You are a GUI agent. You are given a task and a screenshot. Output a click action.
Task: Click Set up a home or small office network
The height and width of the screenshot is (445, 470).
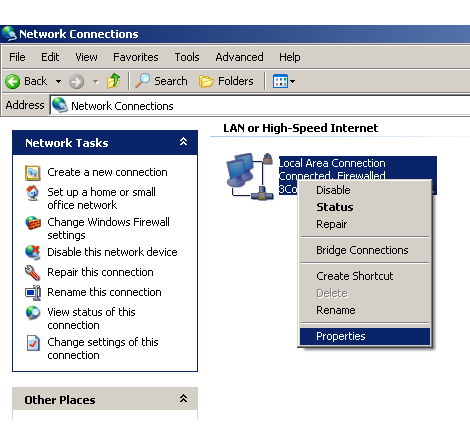[x=101, y=198]
